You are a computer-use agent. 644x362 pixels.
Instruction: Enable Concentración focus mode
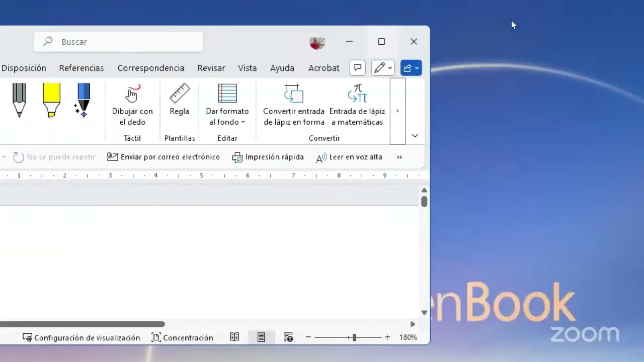[182, 337]
